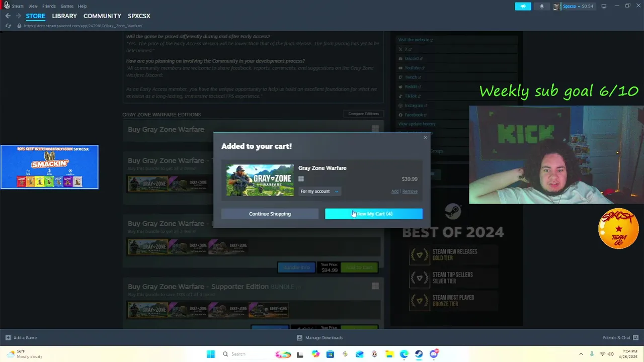Open the Facebook link
Screen dimensions: 644x362
pyautogui.click(x=412, y=115)
